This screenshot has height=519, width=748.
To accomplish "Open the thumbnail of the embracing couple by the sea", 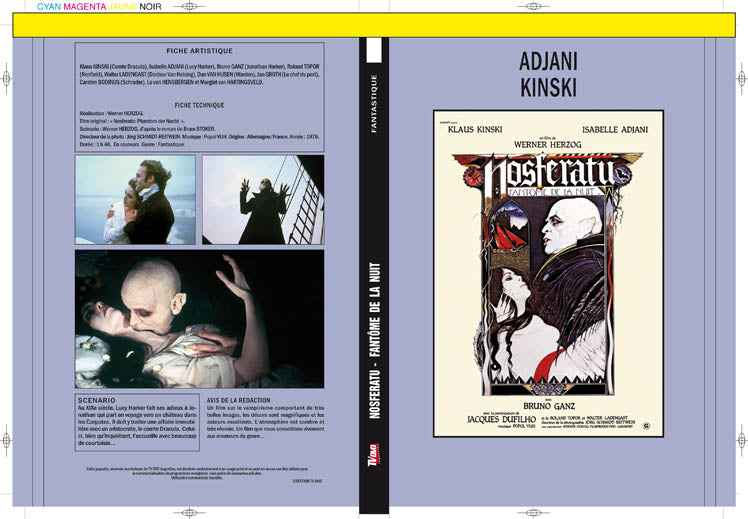I will 135,199.
